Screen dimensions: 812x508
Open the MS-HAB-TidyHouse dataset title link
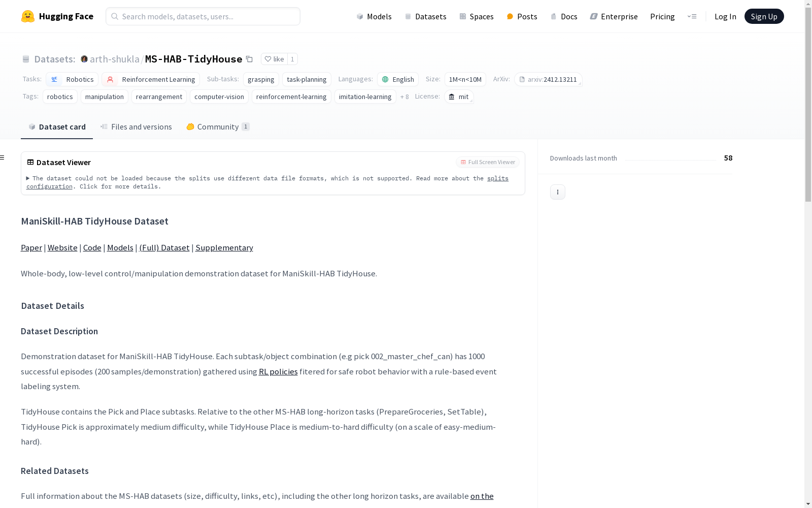click(194, 59)
